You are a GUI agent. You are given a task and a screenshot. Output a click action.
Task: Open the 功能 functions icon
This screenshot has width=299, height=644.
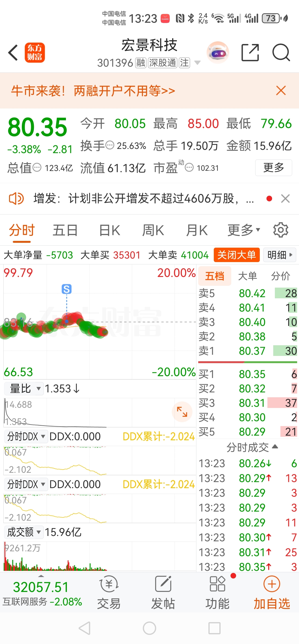218,593
